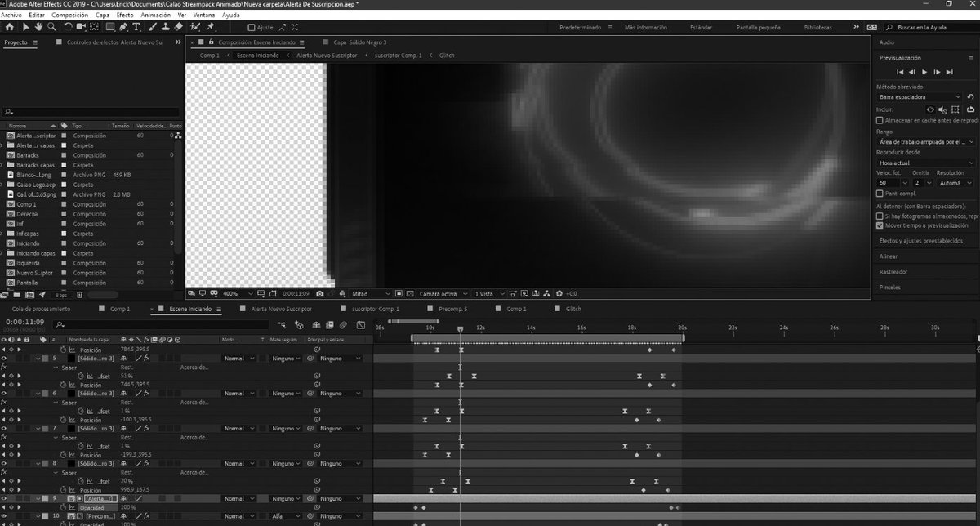Select the Rectangle shape tool

pyautogui.click(x=110, y=26)
